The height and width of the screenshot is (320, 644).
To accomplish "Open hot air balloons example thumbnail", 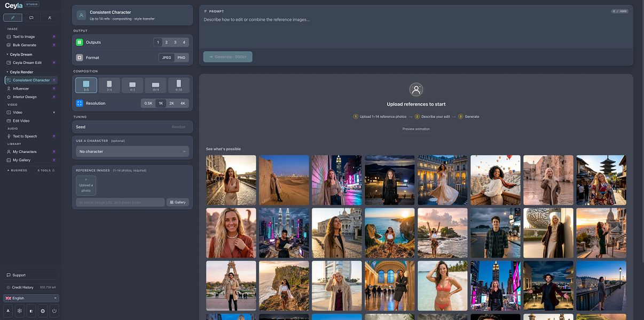I will pos(496,180).
